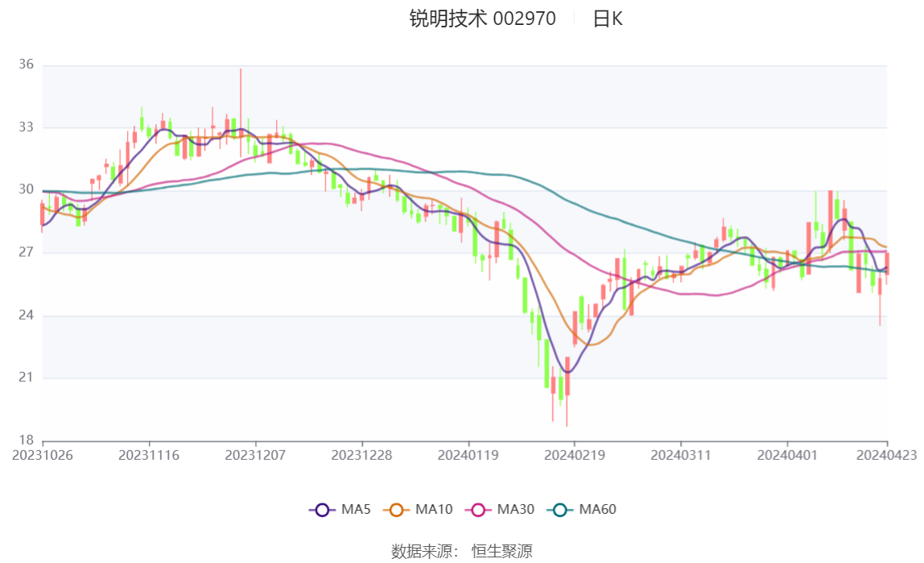This screenshot has height=563, width=924.
Task: Select the 20231207 x-axis date
Action: click(255, 455)
